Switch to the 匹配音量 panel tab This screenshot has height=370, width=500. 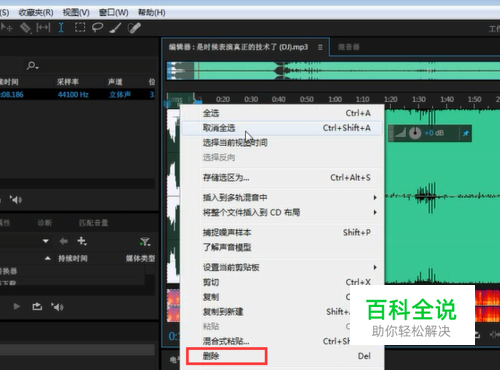coord(93,223)
